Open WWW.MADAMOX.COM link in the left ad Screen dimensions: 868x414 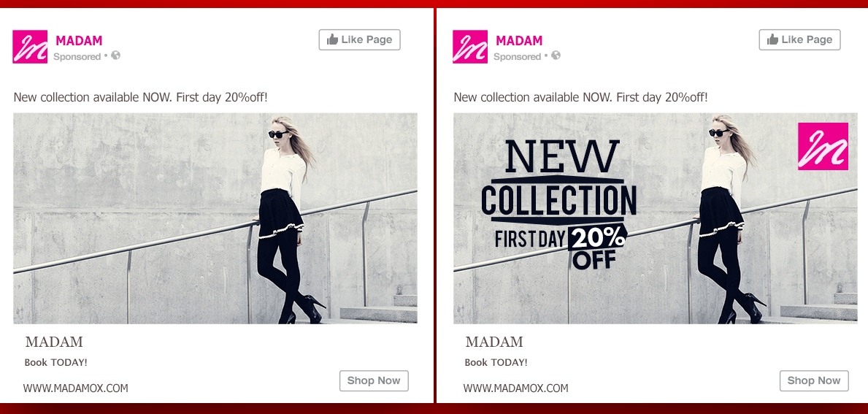(x=75, y=388)
